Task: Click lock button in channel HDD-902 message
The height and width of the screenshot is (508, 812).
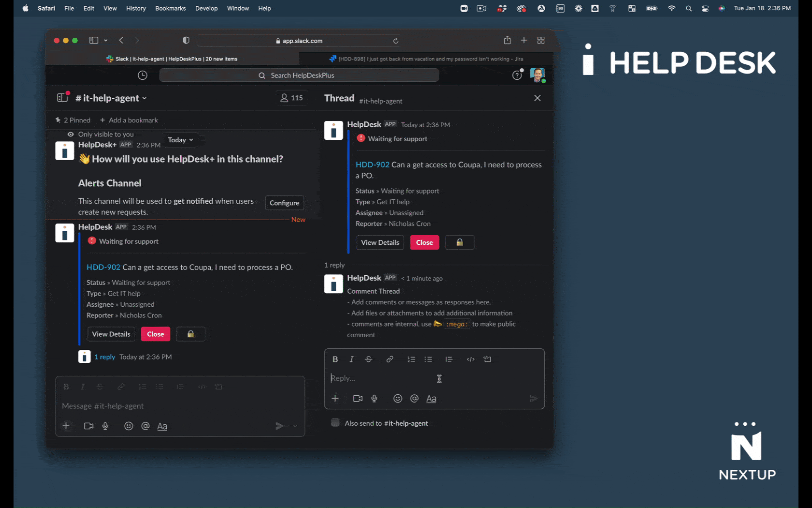Action: [x=190, y=334]
